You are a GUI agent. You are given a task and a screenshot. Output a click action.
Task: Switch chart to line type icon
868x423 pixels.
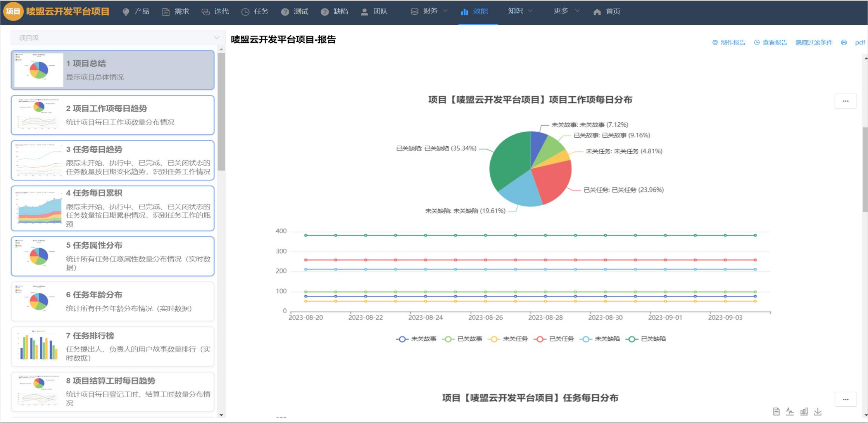click(x=790, y=411)
